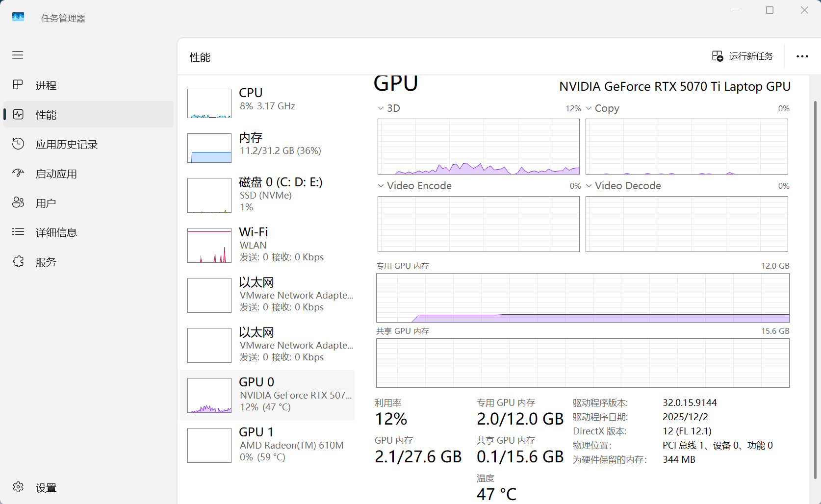Viewport: 821px width, 504px height.
Task: Open the Video Encode engine dropdown
Action: (381, 186)
